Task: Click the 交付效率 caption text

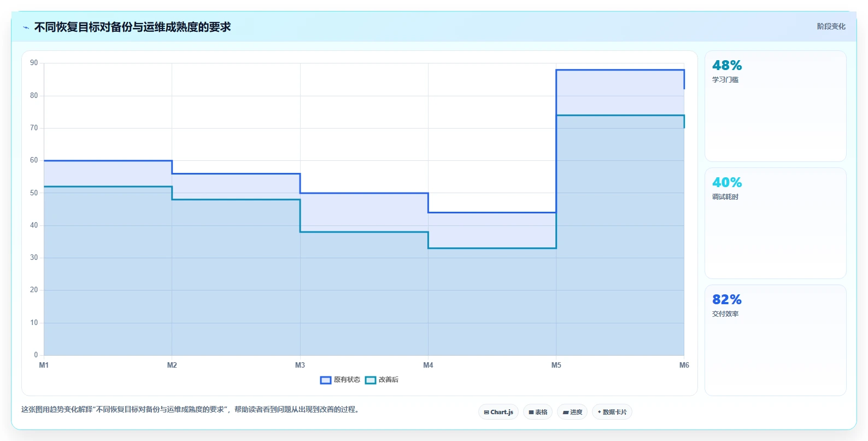Action: (725, 314)
